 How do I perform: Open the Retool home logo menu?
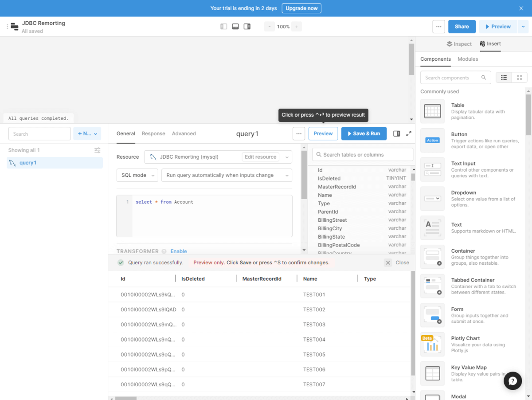[14, 27]
